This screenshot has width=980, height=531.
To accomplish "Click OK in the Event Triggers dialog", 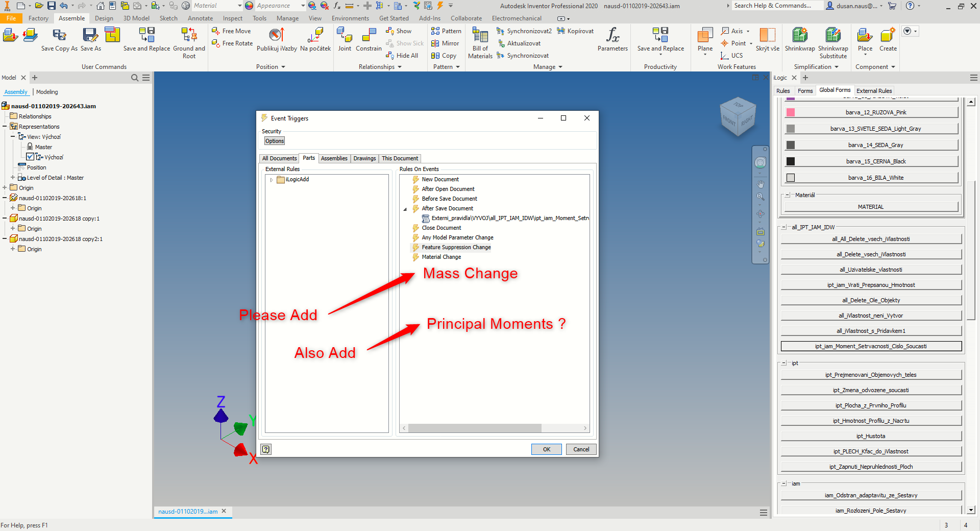I will [546, 449].
